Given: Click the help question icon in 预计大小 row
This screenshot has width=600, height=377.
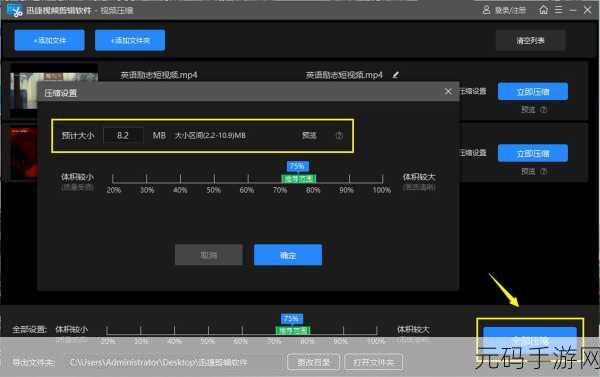Looking at the screenshot, I should (x=339, y=135).
